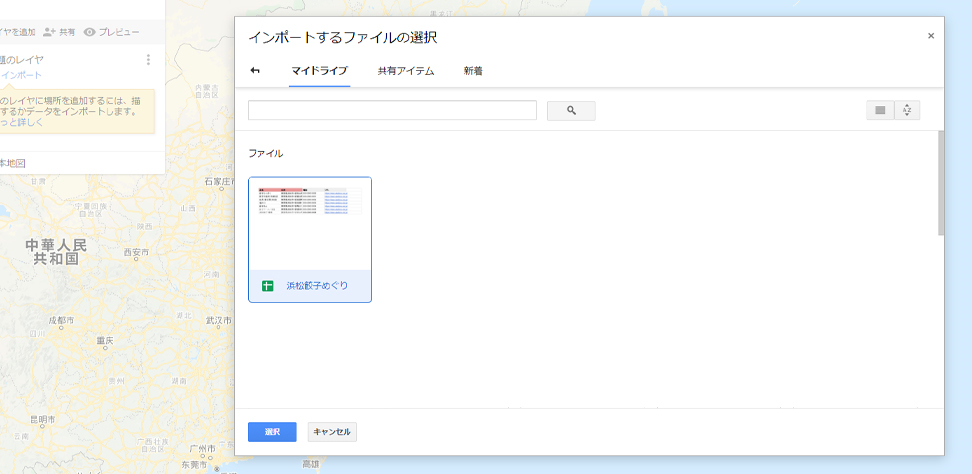Click the 共有 share button
Viewport: 972px width, 474px height.
pyautogui.click(x=67, y=32)
